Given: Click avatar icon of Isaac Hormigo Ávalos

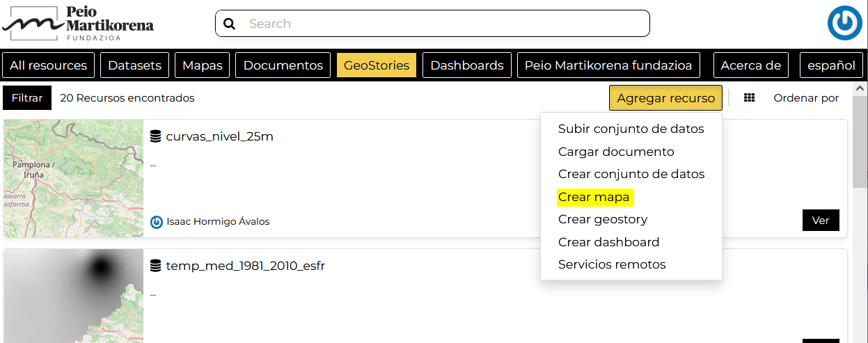Looking at the screenshot, I should (157, 222).
